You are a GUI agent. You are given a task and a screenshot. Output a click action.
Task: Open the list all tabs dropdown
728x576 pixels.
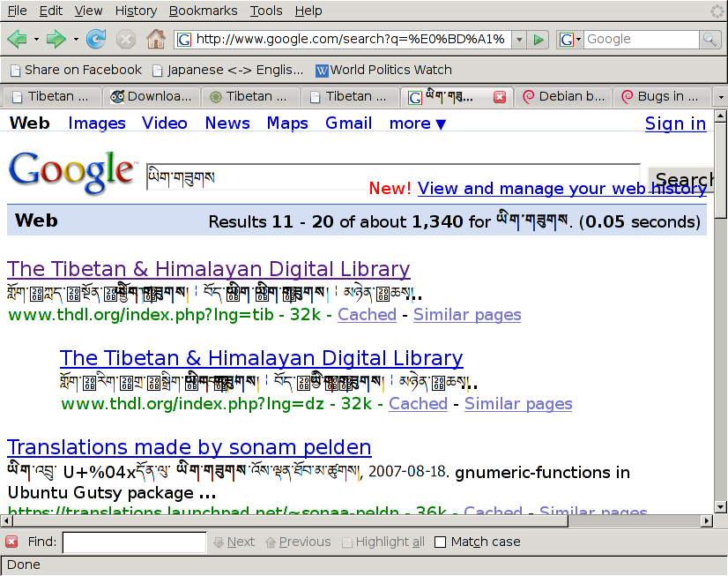tap(721, 97)
